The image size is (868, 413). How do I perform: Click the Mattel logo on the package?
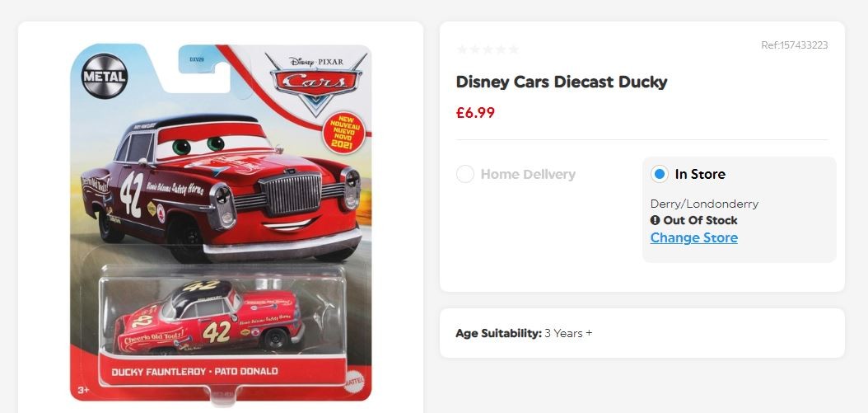click(354, 382)
